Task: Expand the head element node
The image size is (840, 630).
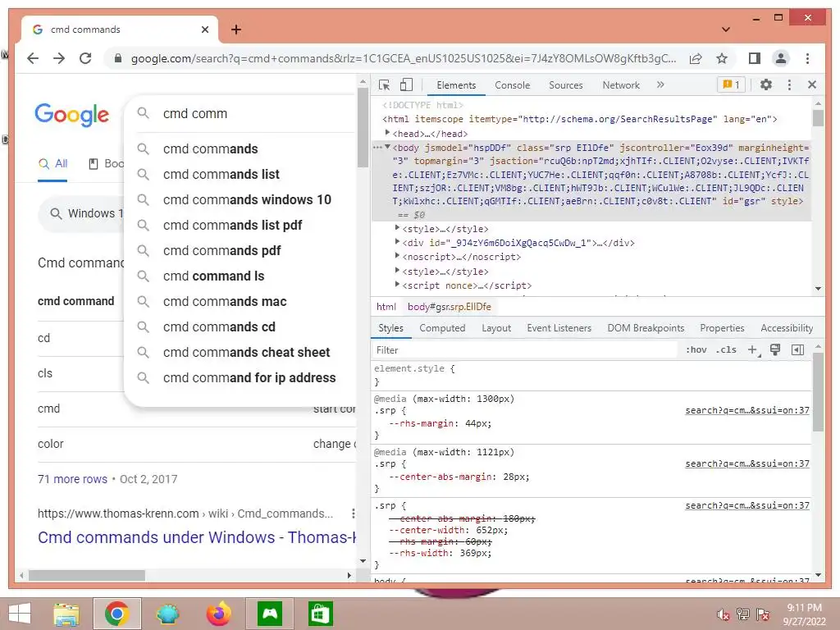Action: coord(387,133)
